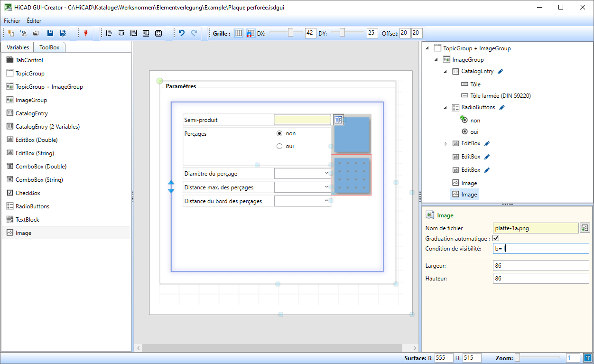The height and width of the screenshot is (364, 594).
Task: Switch to the Variables tab
Action: pyautogui.click(x=18, y=47)
